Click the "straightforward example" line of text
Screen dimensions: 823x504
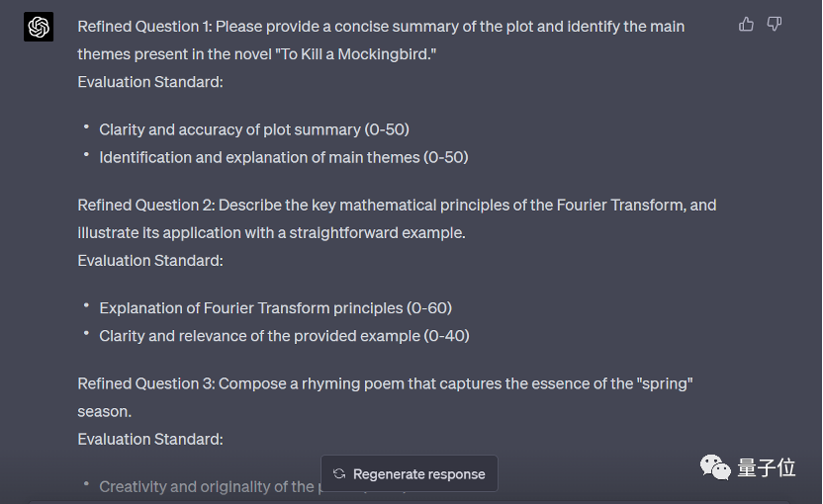click(x=271, y=233)
